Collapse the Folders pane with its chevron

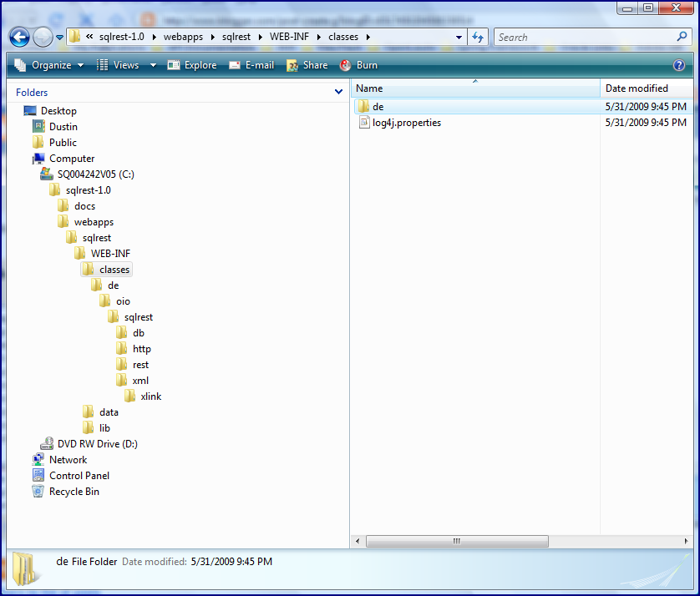(x=339, y=92)
